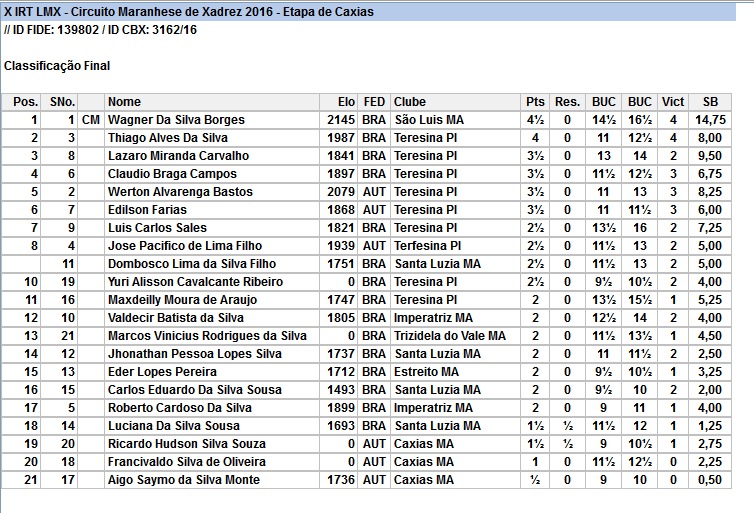The width and height of the screenshot is (754, 513).
Task: Select player Valdecir Batista da Silva
Action: [176, 318]
